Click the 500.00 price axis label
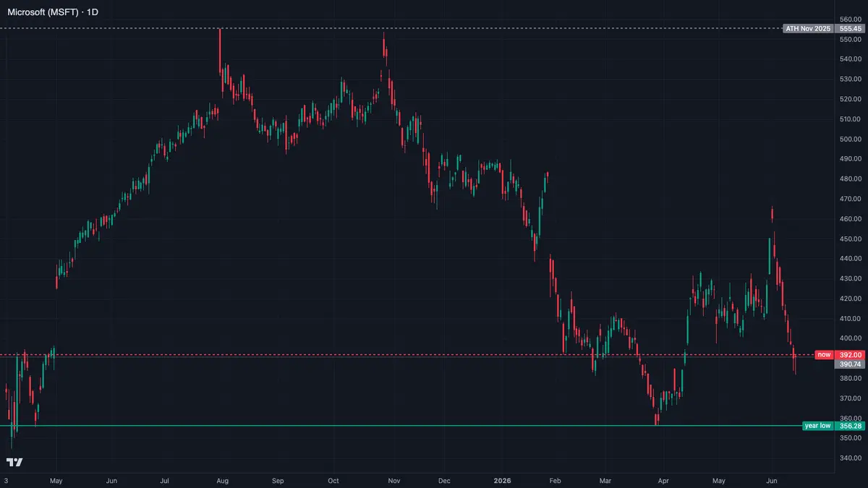The image size is (868, 488). (851, 139)
